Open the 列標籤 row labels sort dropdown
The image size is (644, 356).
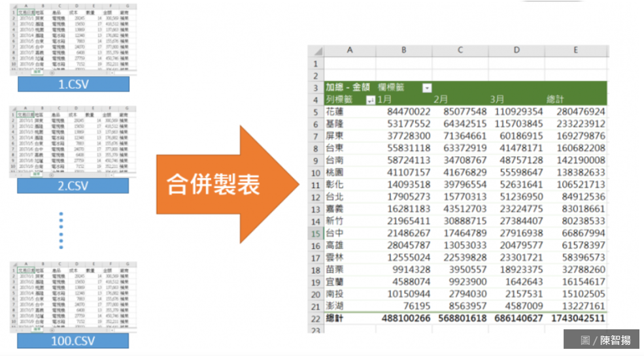(371, 100)
